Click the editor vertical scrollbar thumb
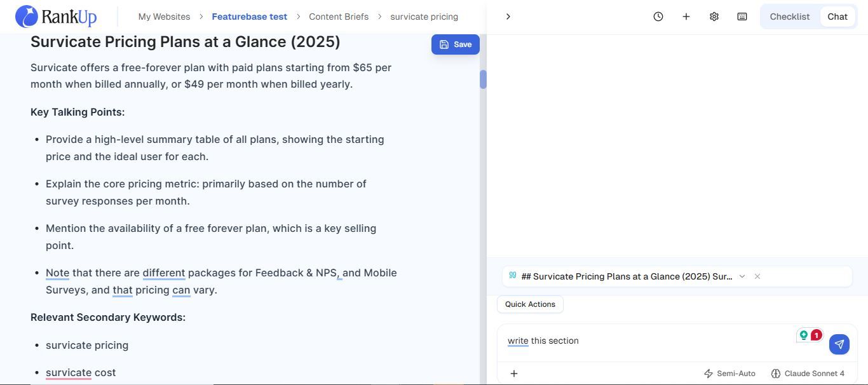Viewport: 868px width, 385px height. pos(483,79)
